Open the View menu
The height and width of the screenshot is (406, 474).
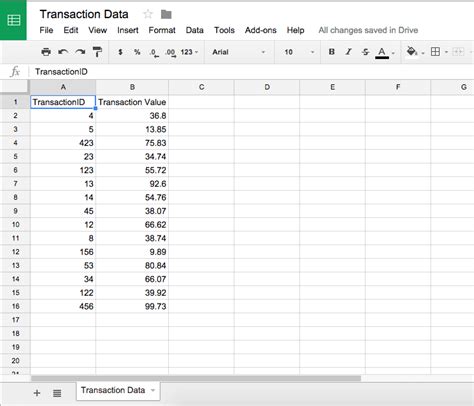click(x=98, y=30)
